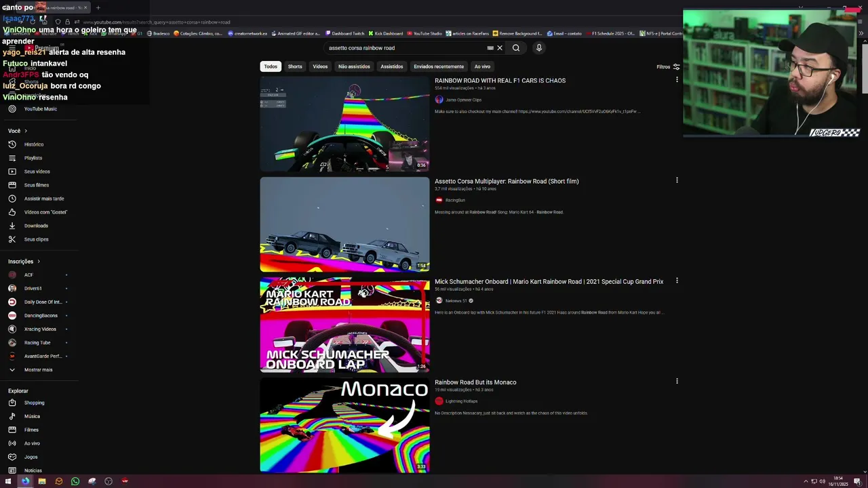Open Dashboard Twitch bookmark
Screen dimensions: 868x488
345,33
